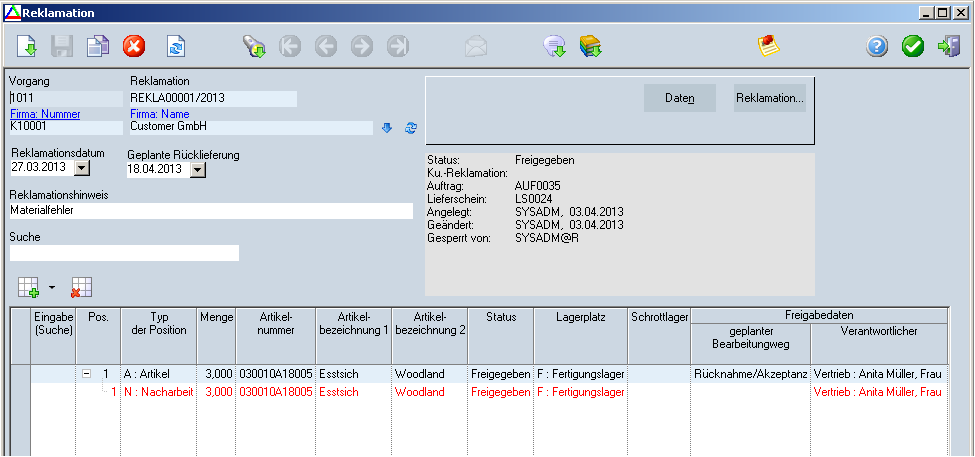The width and height of the screenshot is (975, 457).
Task: Click the red cancel X icon
Action: (134, 46)
